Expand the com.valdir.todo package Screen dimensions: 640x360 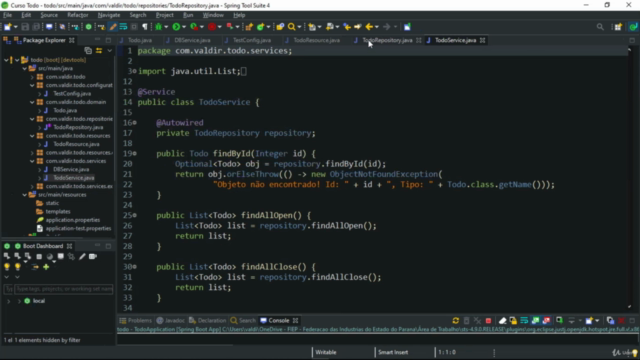[32, 77]
